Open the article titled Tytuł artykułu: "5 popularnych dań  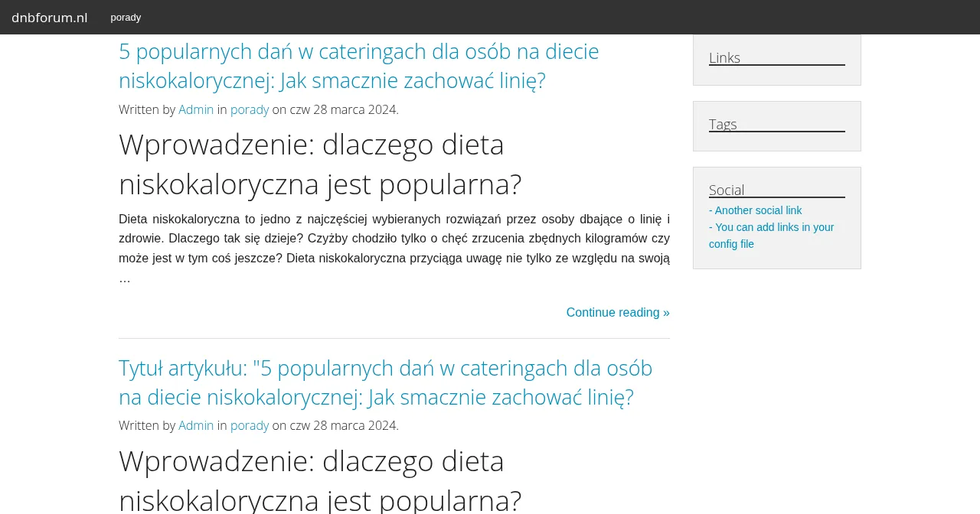pyautogui.click(x=386, y=382)
